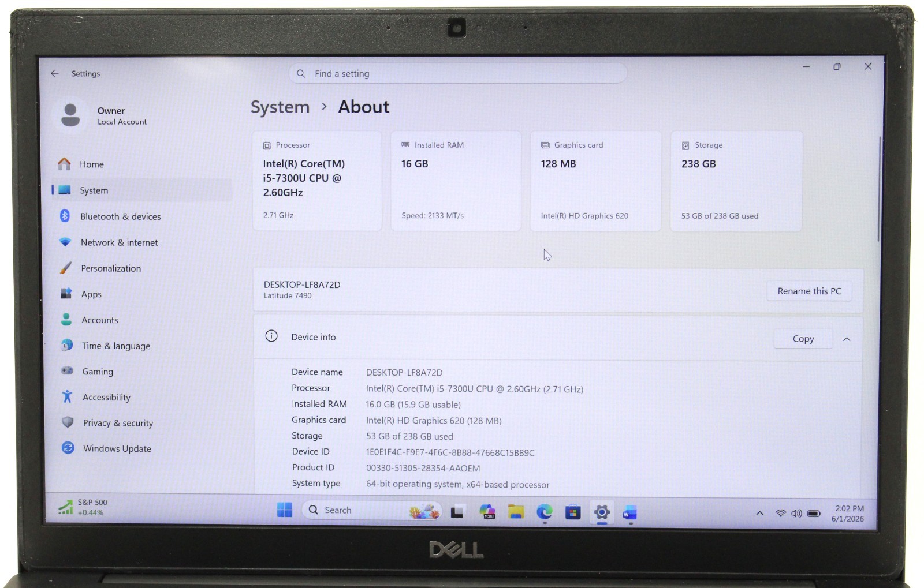The image size is (924, 588).
Task: Click the 64-bit operating system text
Action: coord(457,484)
